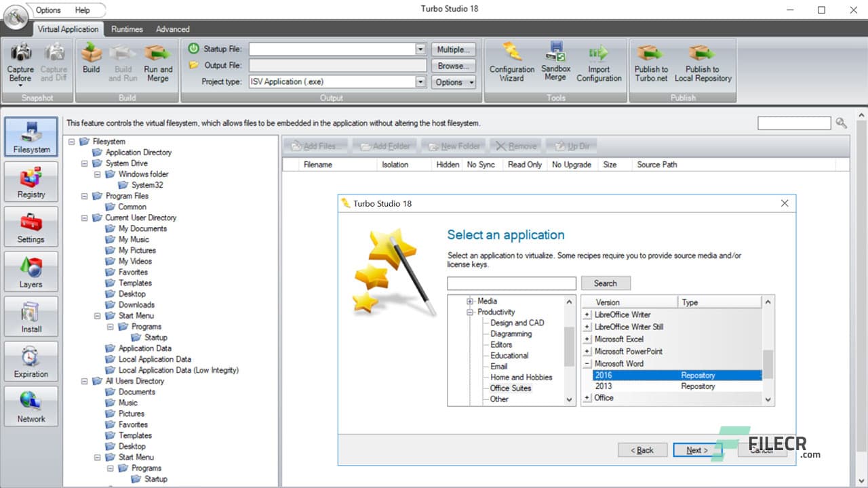Open the Startup File dropdown arrow
868x488 pixels.
pyautogui.click(x=422, y=49)
